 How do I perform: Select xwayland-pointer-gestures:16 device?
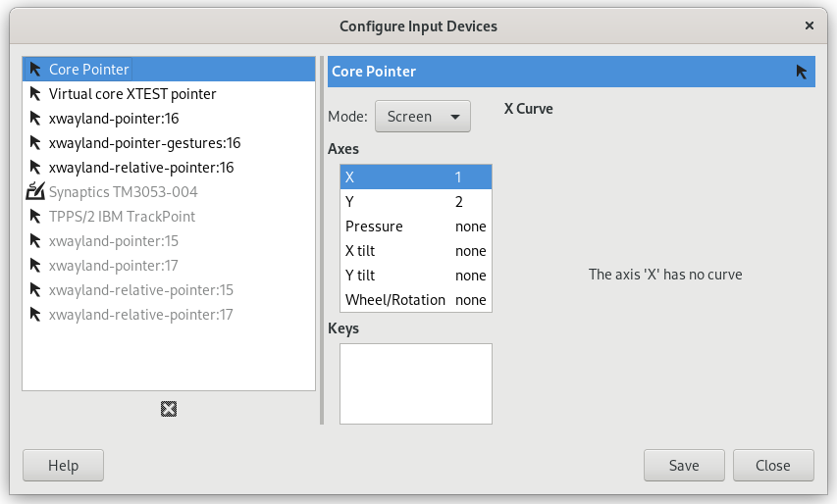pyautogui.click(x=169, y=143)
